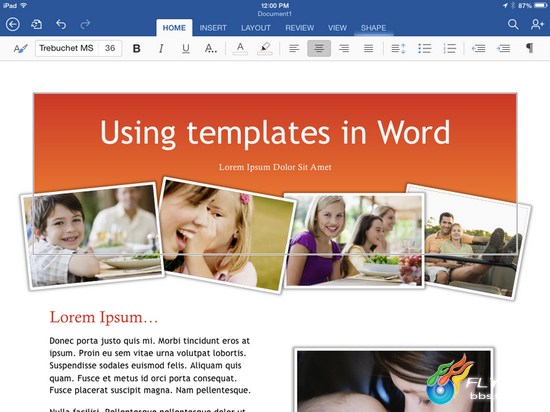Apply bulleted list formatting
This screenshot has height=412, width=550.
click(424, 48)
